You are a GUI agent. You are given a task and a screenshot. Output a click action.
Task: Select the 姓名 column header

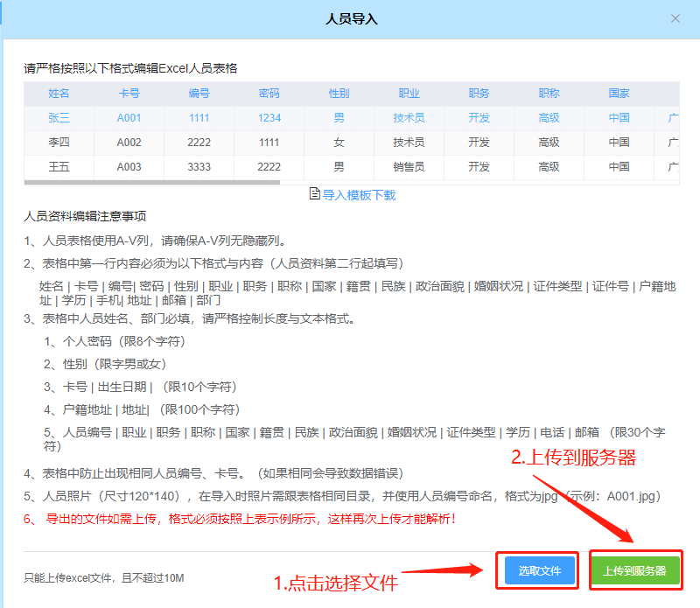click(59, 94)
